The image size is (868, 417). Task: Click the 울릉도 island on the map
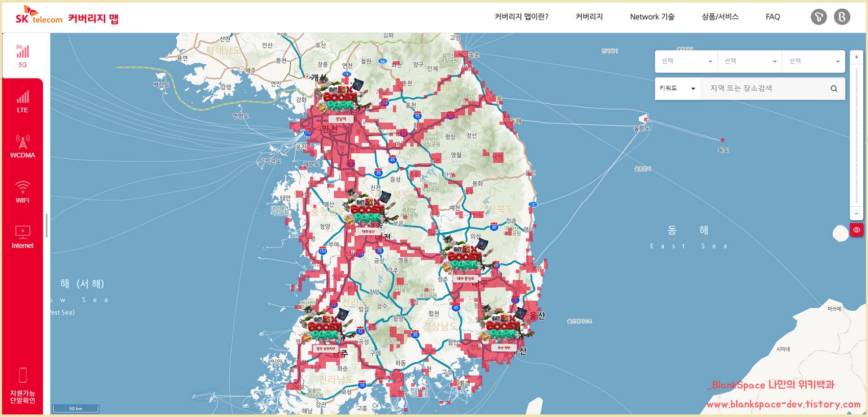[643, 119]
